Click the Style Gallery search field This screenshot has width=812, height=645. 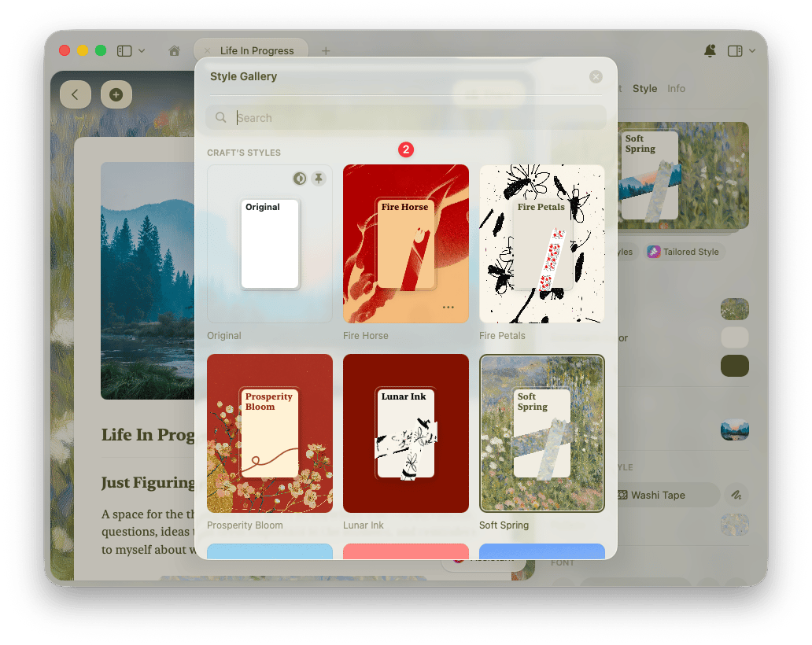406,117
